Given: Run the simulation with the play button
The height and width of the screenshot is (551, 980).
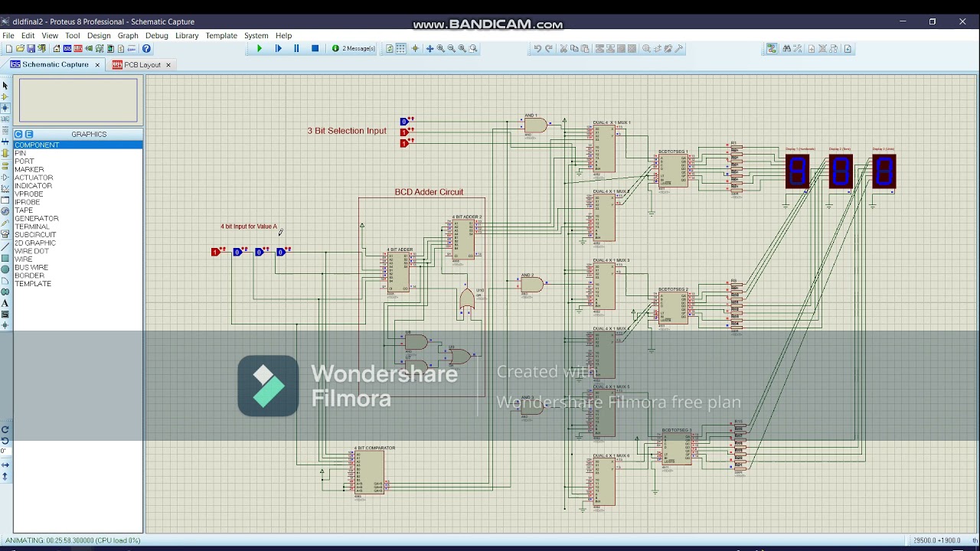Looking at the screenshot, I should pyautogui.click(x=260, y=48).
